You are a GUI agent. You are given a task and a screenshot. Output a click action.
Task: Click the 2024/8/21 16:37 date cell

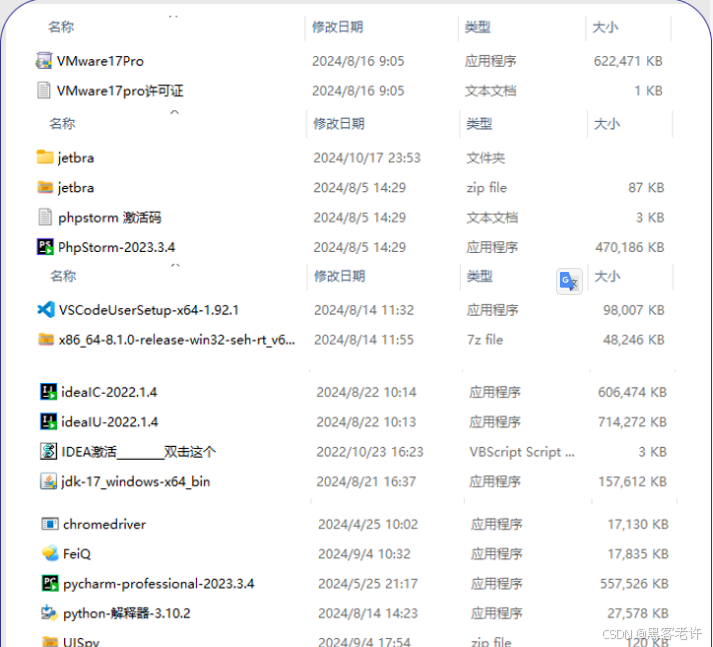[x=366, y=481]
